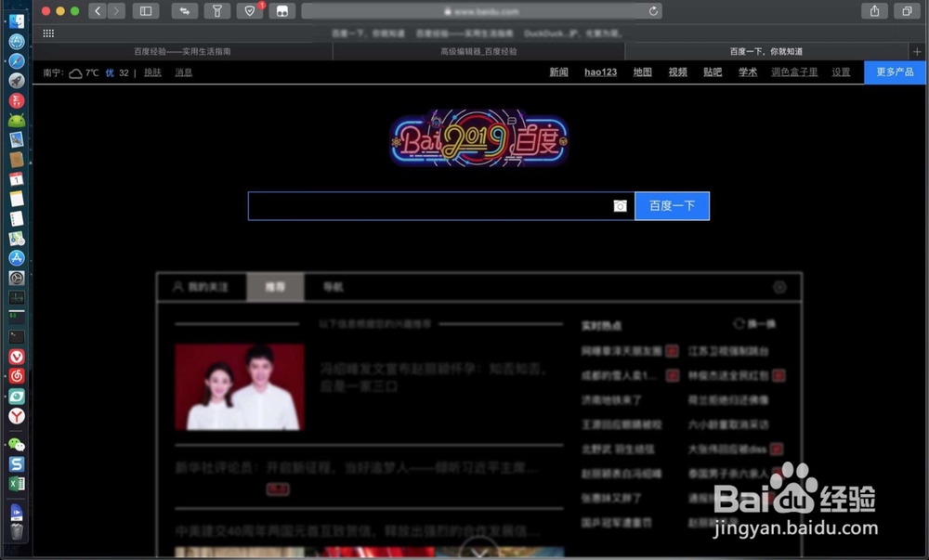Click the Baidu 2019 neon logo

tap(478, 138)
